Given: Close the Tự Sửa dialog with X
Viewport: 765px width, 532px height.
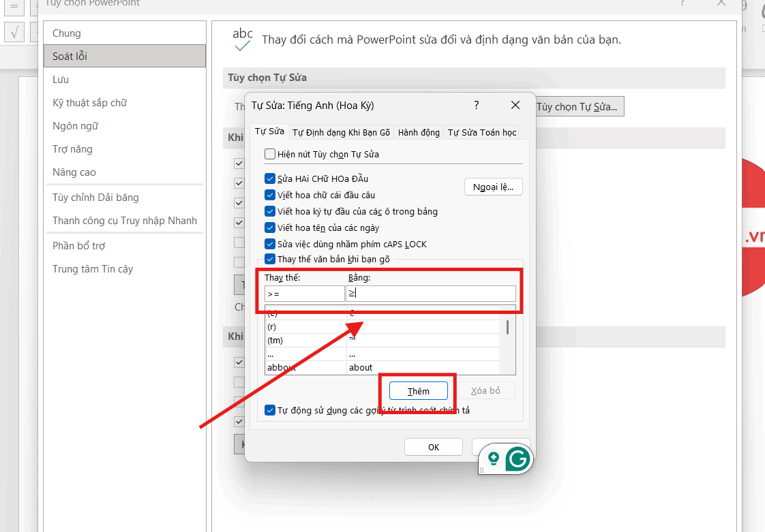Looking at the screenshot, I should [515, 105].
